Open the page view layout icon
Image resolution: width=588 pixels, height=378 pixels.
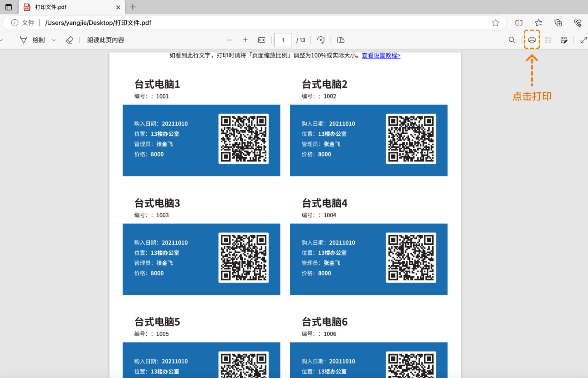point(341,40)
